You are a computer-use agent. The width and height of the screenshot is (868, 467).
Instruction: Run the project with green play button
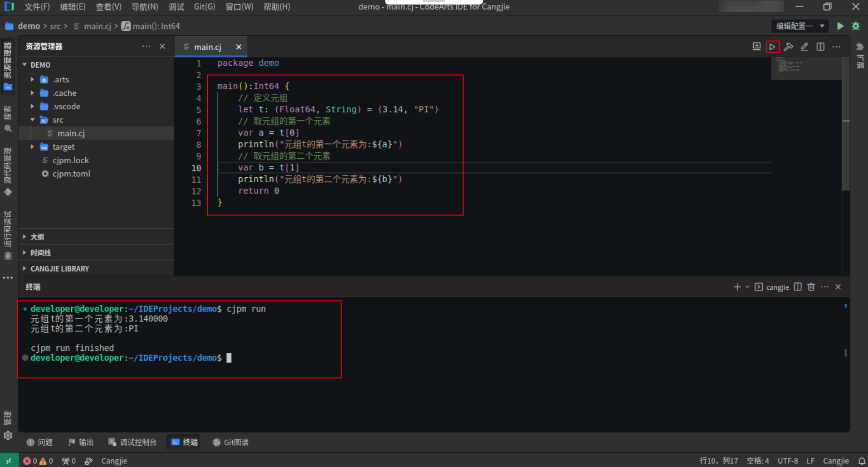(x=840, y=26)
